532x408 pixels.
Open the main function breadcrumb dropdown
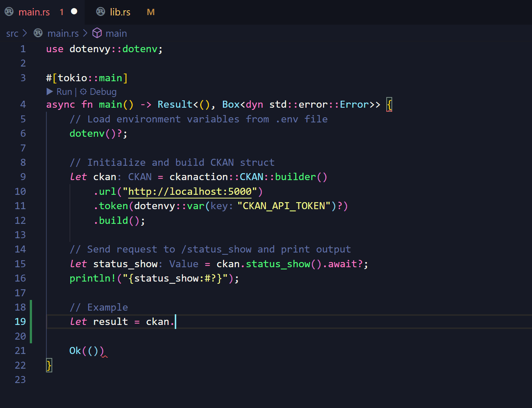click(116, 33)
